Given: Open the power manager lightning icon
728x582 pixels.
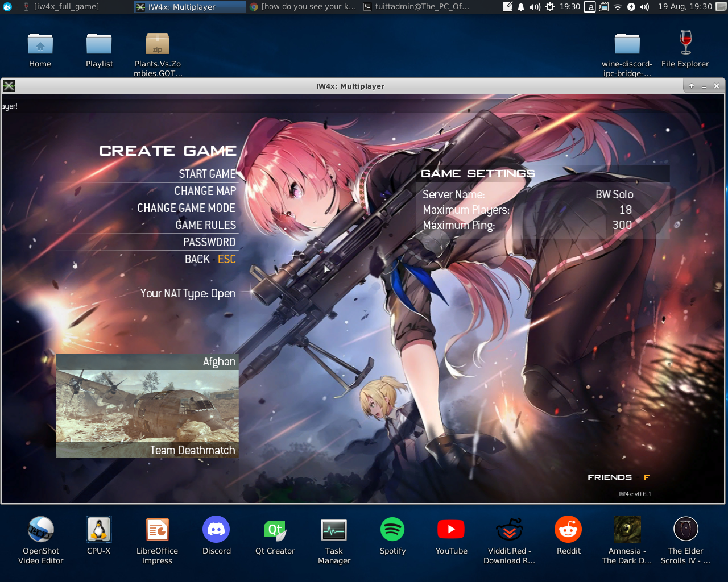Looking at the screenshot, I should [631, 7].
